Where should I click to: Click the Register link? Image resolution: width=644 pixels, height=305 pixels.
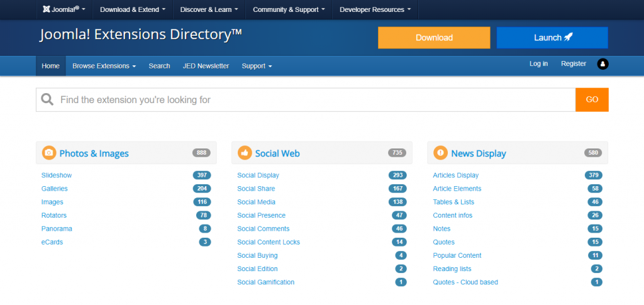(x=574, y=64)
